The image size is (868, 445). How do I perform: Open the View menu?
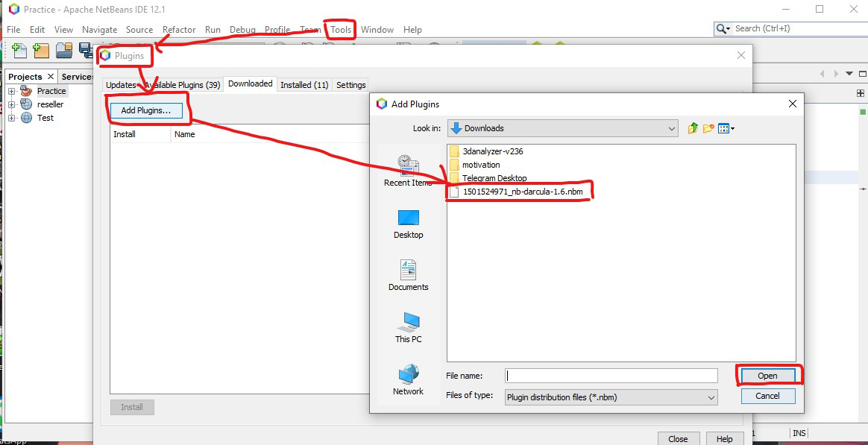(63, 30)
